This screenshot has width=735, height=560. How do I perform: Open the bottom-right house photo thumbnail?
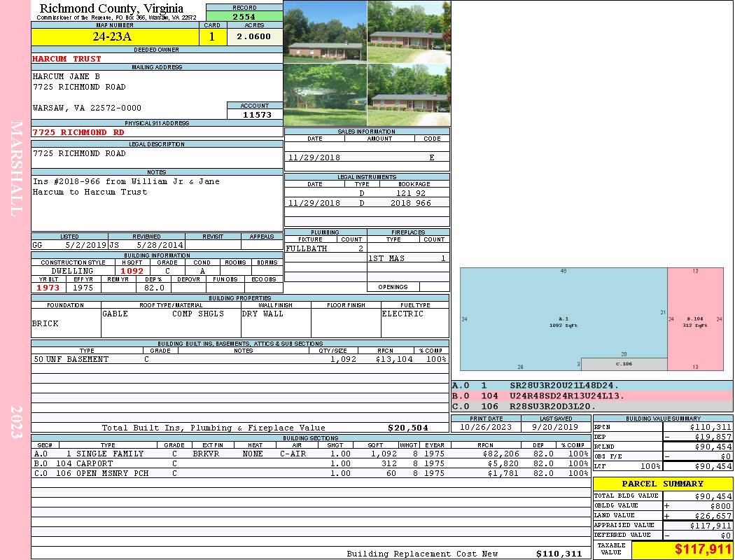click(x=408, y=95)
